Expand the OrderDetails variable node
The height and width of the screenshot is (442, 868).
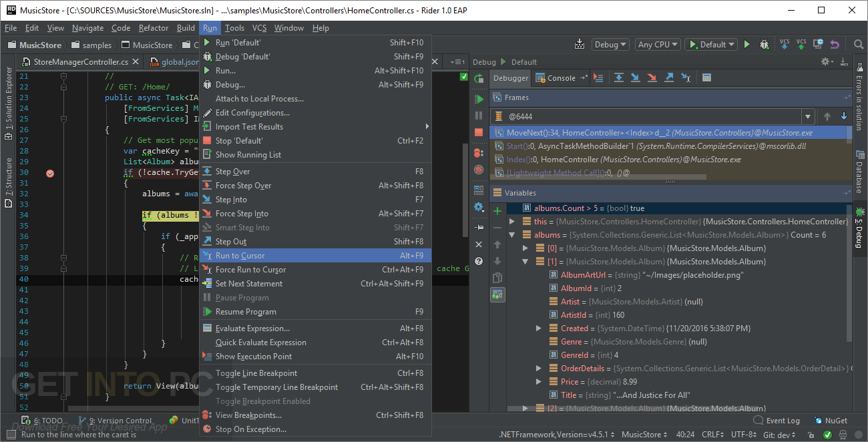click(x=539, y=369)
